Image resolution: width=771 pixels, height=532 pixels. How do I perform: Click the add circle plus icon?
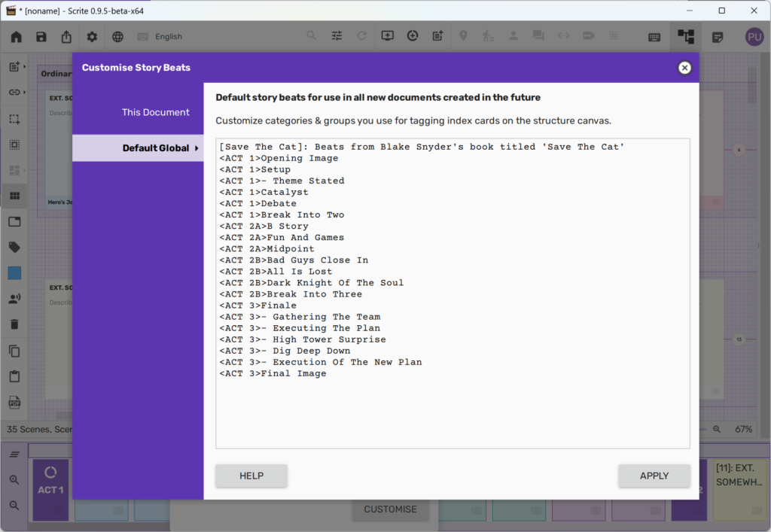pyautogui.click(x=413, y=36)
